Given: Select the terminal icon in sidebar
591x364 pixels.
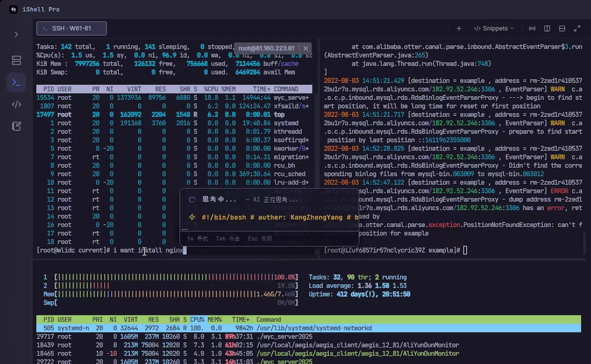Looking at the screenshot, I should click(x=16, y=82).
